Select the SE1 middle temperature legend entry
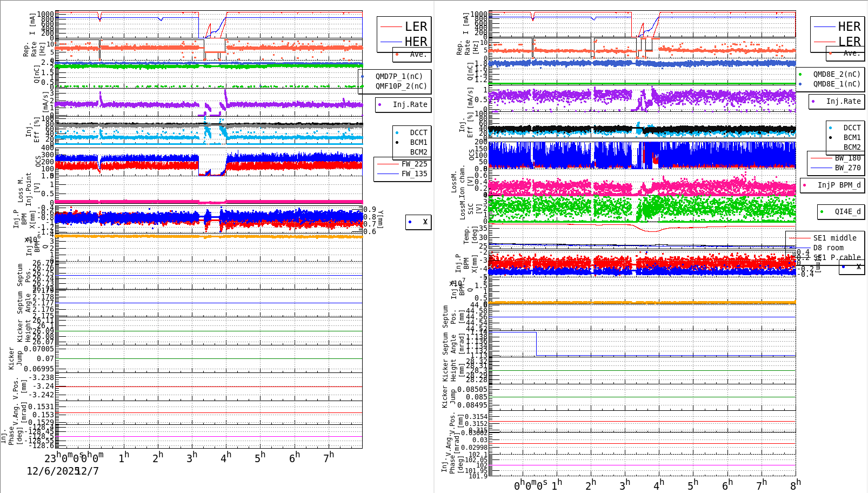 coord(834,238)
